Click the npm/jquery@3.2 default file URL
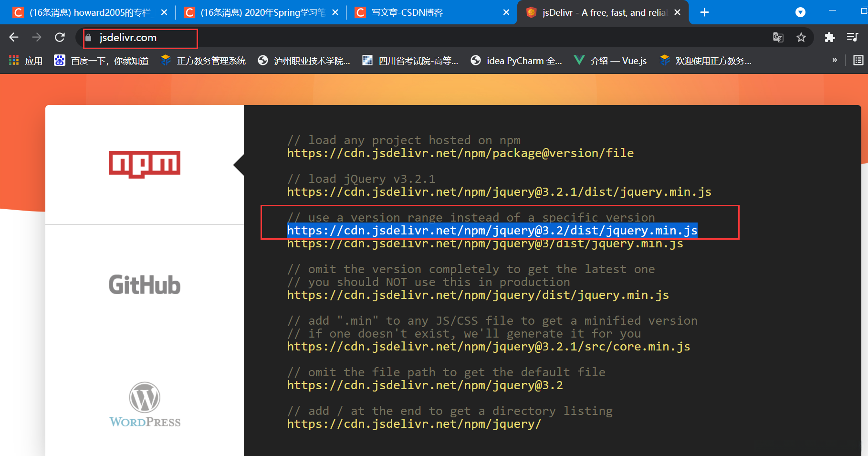 click(425, 385)
